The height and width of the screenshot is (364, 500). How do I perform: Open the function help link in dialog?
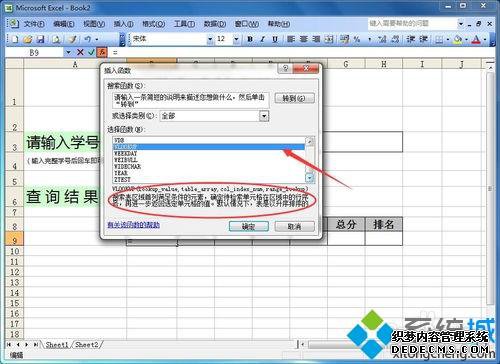133,225
